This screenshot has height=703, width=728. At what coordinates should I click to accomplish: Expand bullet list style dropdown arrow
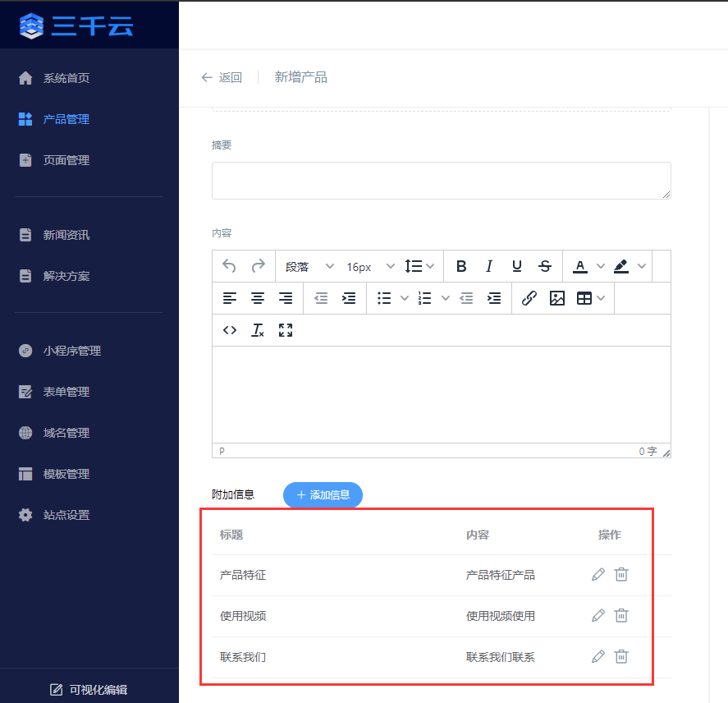(405, 298)
